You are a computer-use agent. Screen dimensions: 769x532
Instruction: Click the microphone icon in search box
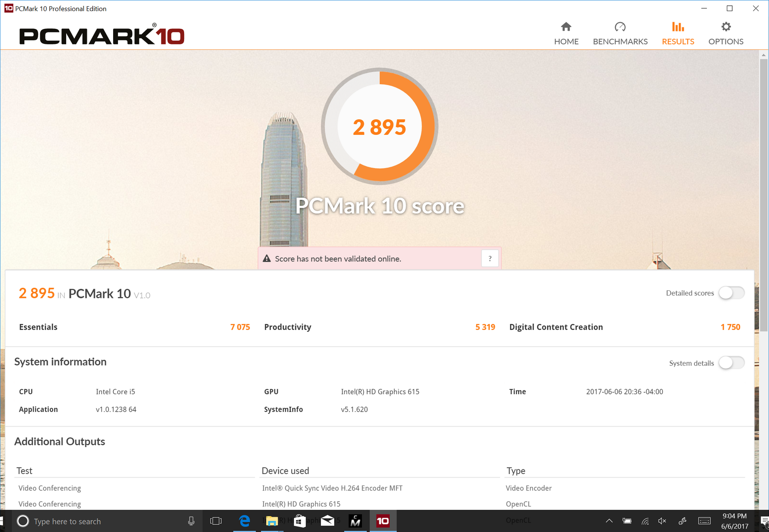point(191,521)
